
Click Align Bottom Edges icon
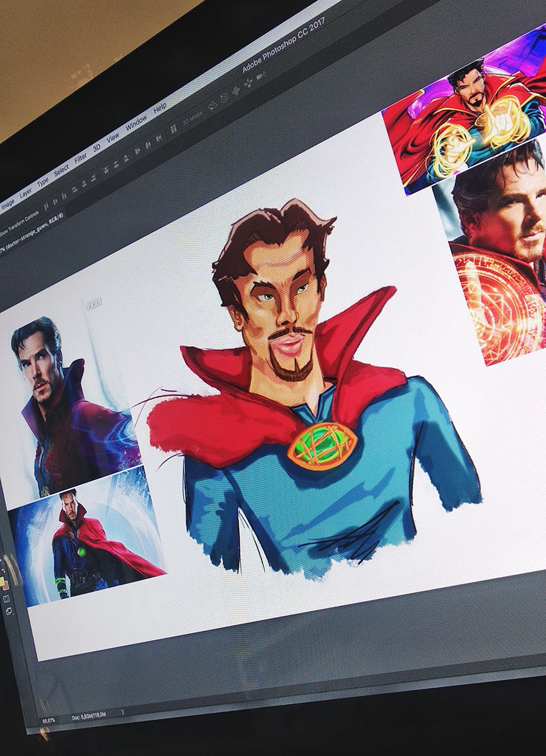[64, 196]
